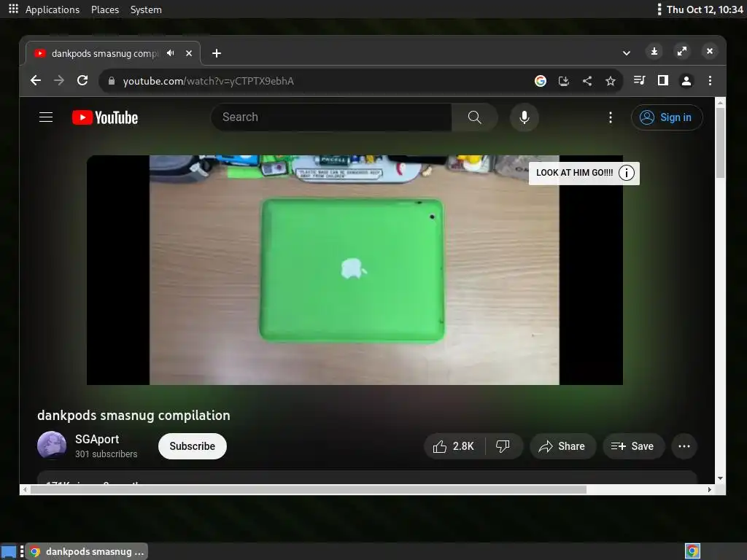The image size is (747, 560).
Task: Bookmark this tab with star icon
Action: [611, 81]
